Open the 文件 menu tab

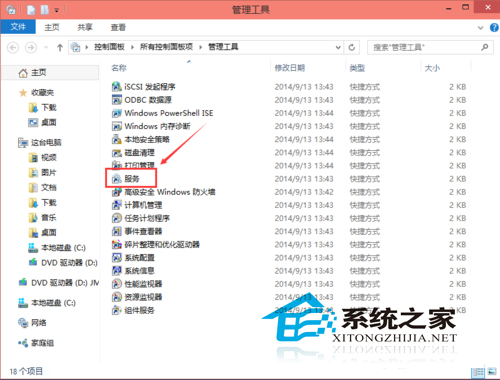click(x=18, y=27)
